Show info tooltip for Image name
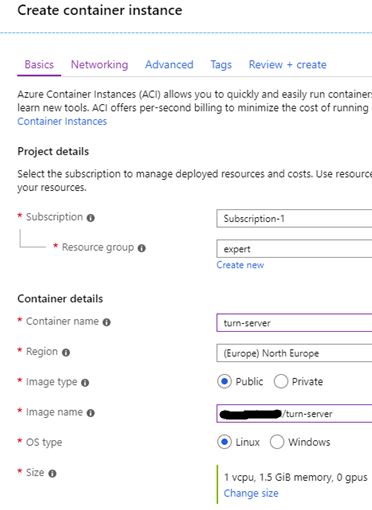The width and height of the screenshot is (372, 510). tap(91, 413)
